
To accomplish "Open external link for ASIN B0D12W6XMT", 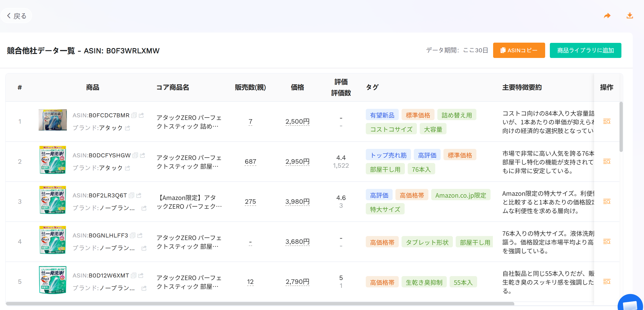I will [x=141, y=275].
